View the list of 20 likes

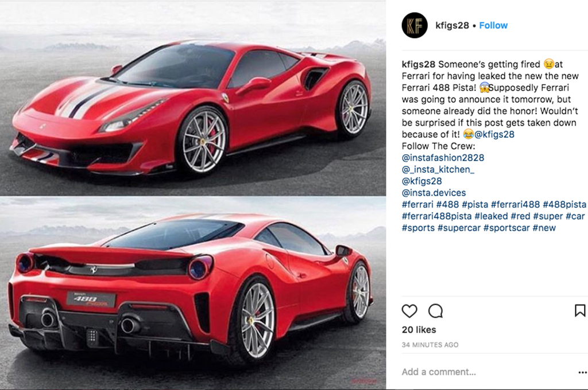point(419,330)
